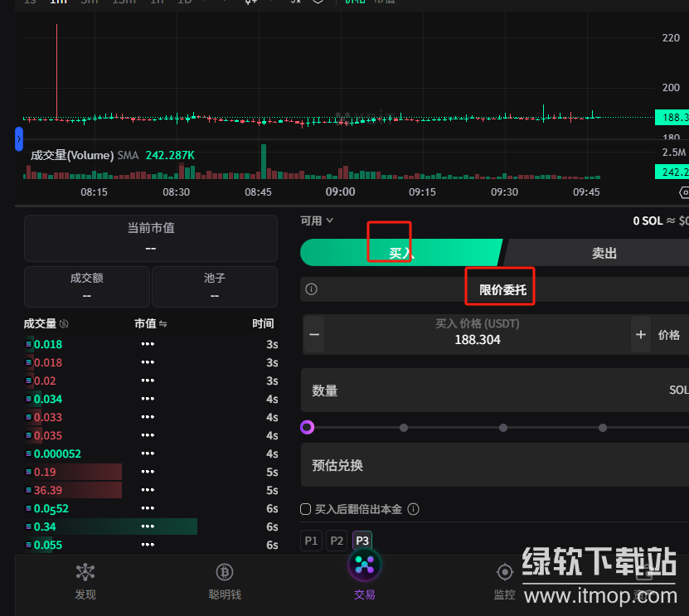Viewport: 689px width, 616px height.
Task: Enable 买入后翻倍出本金 checkbox
Action: (x=306, y=509)
